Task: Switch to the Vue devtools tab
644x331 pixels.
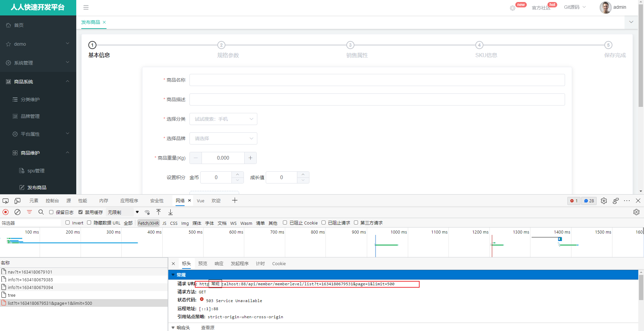Action: (201, 201)
